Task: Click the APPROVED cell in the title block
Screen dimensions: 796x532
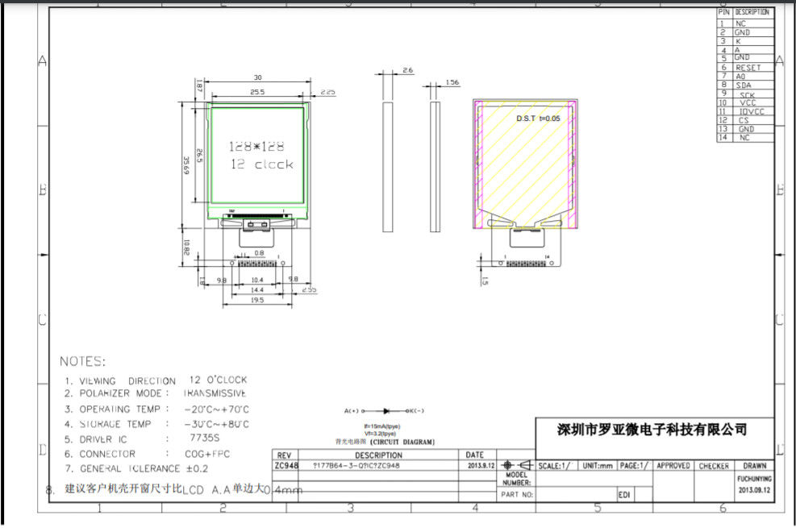Action: point(673,466)
